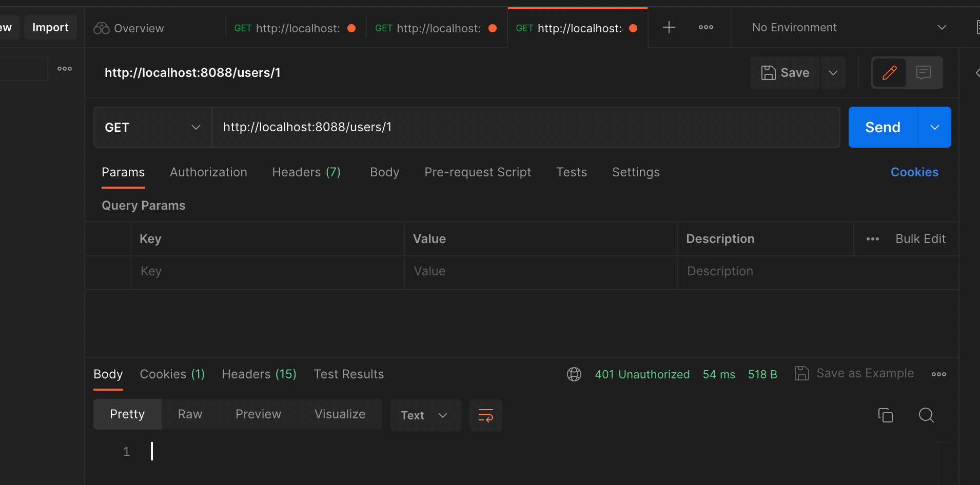
Task: Click the Overview binoculars icon
Action: coord(102,28)
